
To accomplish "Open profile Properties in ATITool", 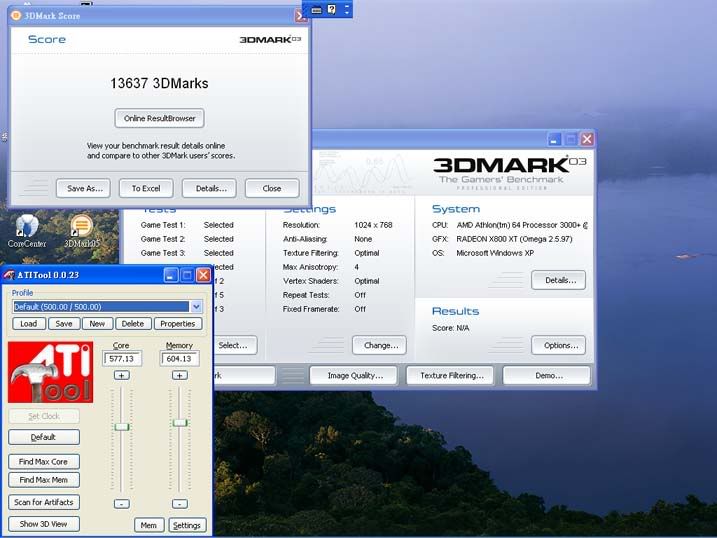I will click(178, 324).
